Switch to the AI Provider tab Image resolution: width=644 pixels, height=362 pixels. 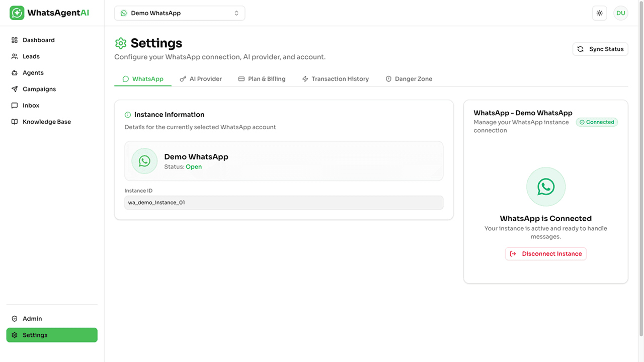coord(201,79)
